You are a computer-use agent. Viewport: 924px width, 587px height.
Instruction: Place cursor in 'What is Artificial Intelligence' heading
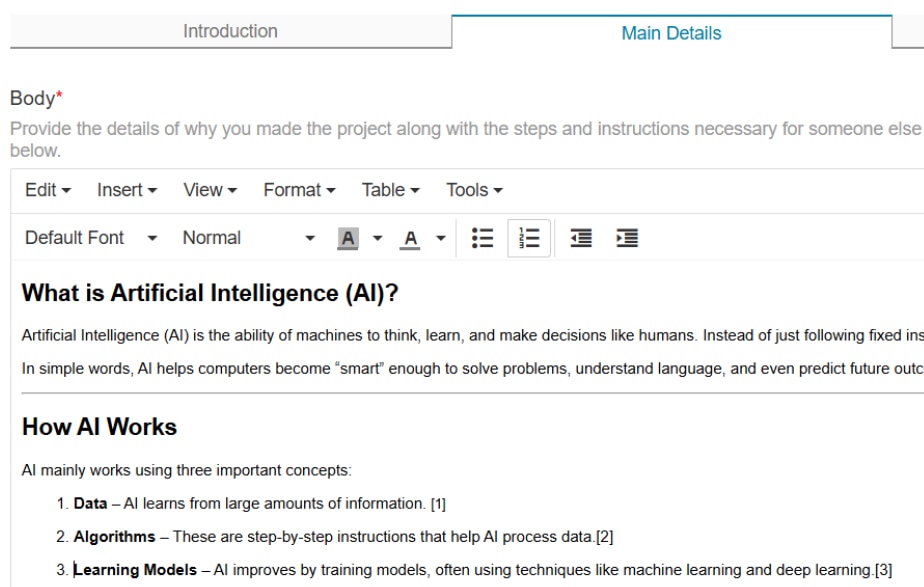point(210,293)
